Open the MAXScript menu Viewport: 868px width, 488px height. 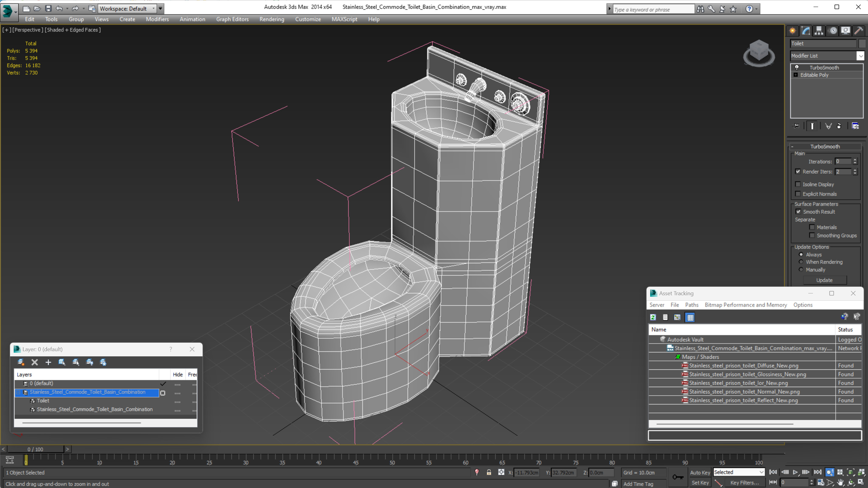344,19
